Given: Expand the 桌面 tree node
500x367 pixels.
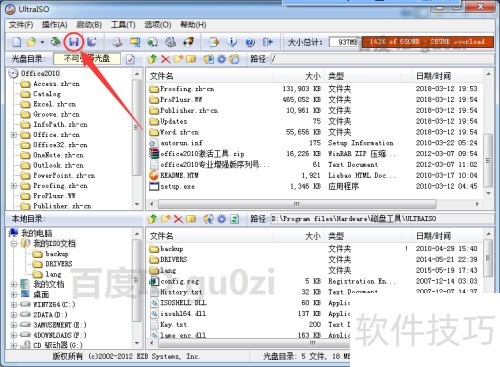Looking at the screenshot, I should pyautogui.click(x=14, y=295).
